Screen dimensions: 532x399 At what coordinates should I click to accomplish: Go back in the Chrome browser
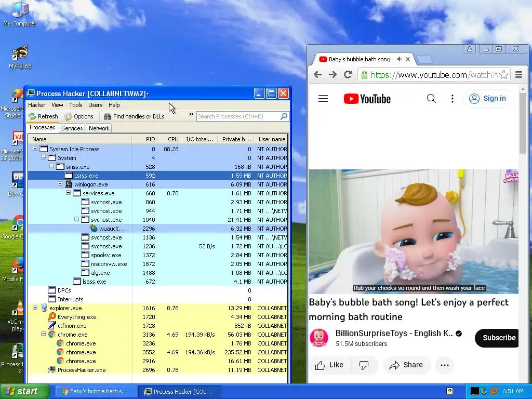(317, 75)
